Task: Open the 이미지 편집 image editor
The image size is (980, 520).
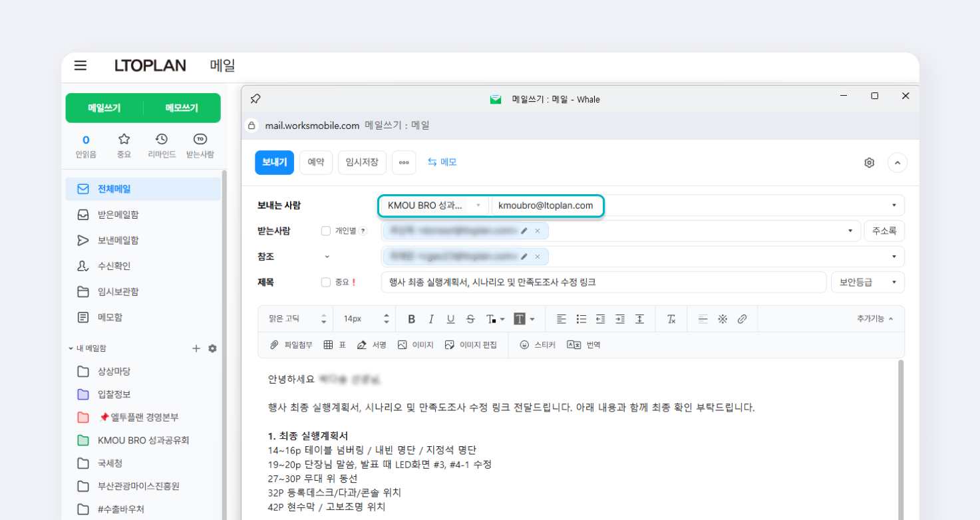Action: [472, 344]
